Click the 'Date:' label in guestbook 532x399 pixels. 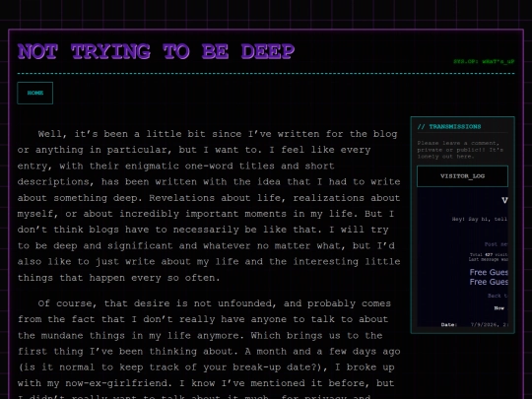449,325
